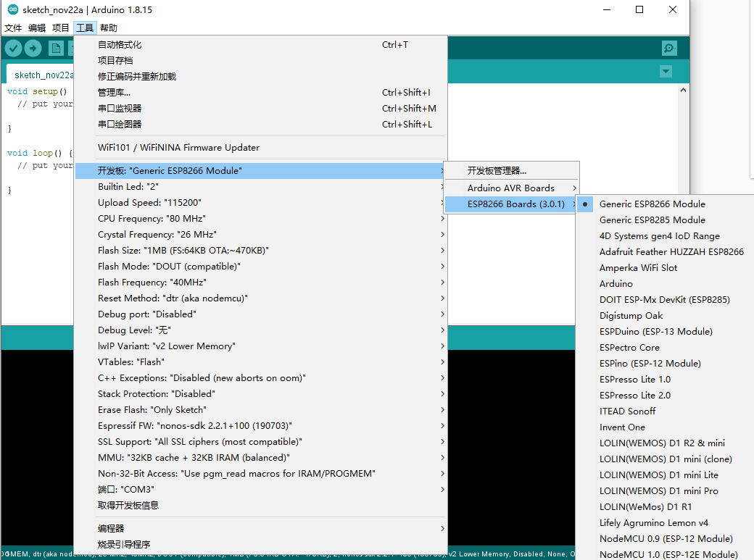Expand the Crystal Frequency submenu
Image resolution: width=754 pixels, height=560 pixels.
point(261,234)
